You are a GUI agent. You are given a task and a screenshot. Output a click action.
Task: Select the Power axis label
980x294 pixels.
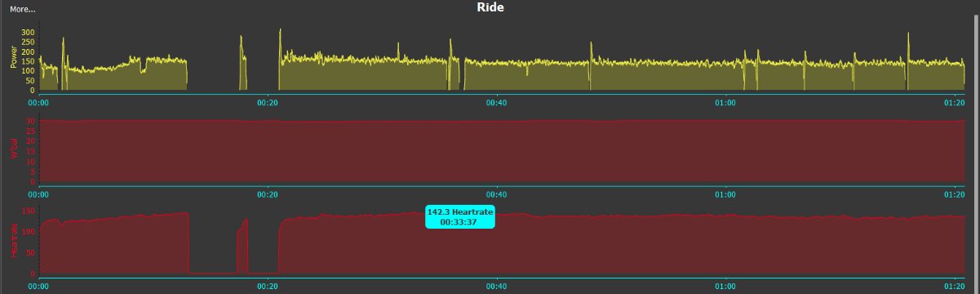tap(13, 56)
